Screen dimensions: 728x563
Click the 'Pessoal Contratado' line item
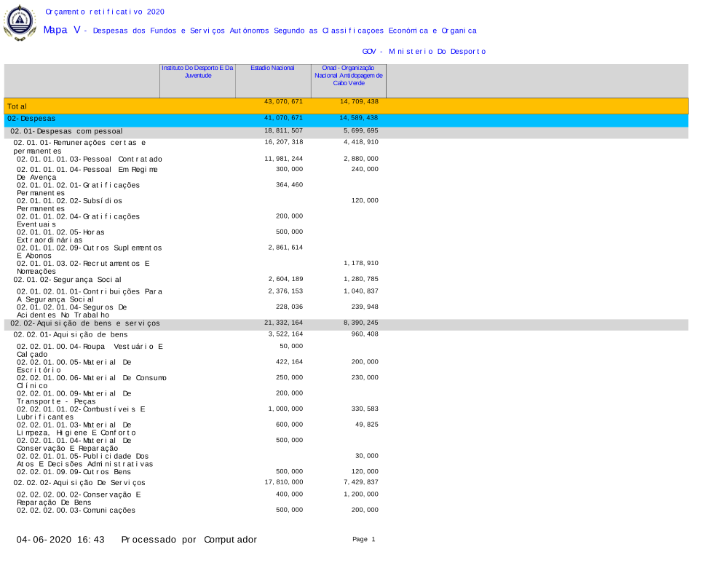(x=90, y=159)
